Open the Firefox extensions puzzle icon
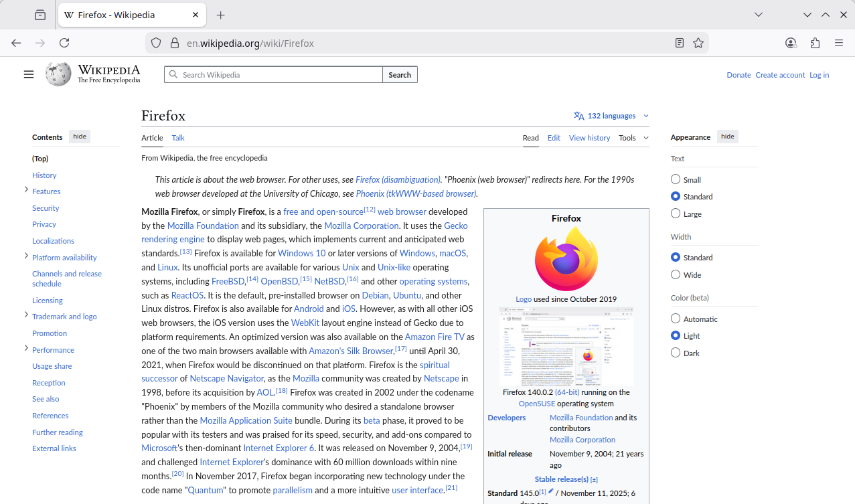 (x=815, y=43)
